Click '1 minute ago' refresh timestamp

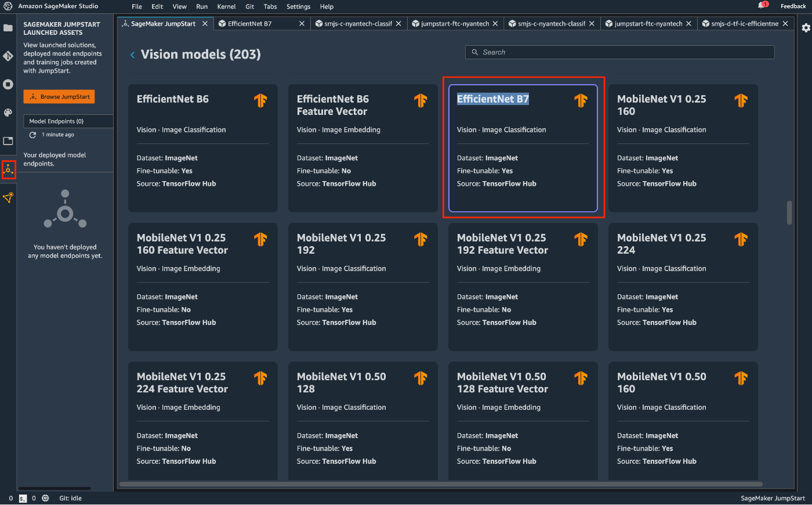coord(58,135)
